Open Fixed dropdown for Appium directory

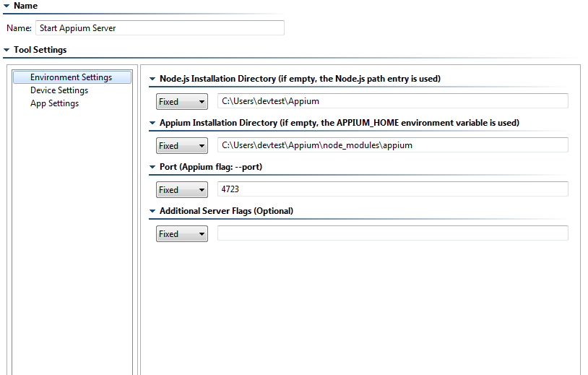coord(182,145)
